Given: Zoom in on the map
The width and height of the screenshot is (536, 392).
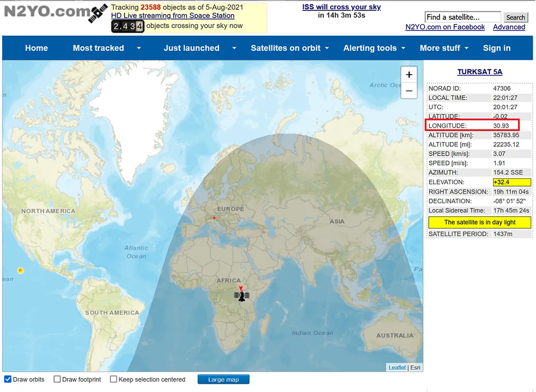Looking at the screenshot, I should click(x=409, y=75).
